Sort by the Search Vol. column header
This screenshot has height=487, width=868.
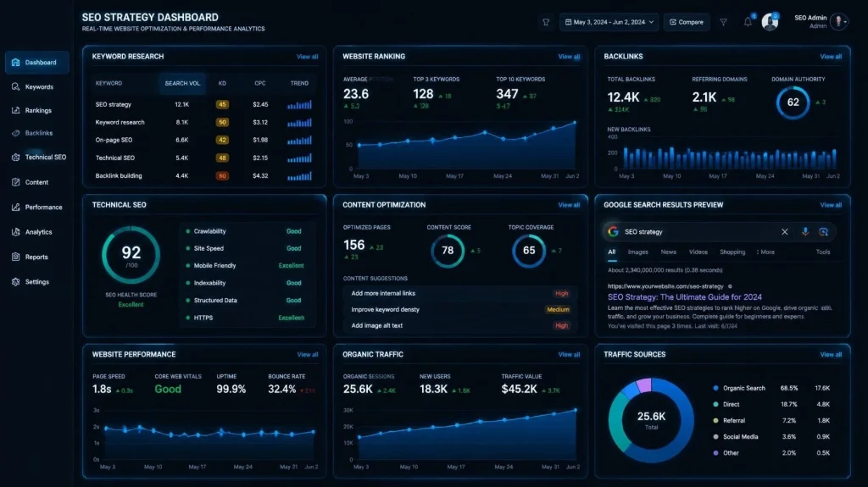(x=182, y=84)
